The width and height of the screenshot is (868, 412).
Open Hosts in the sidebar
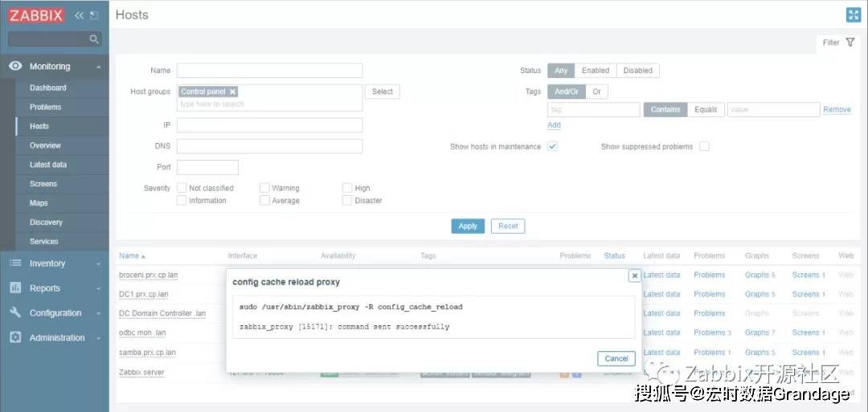[39, 126]
